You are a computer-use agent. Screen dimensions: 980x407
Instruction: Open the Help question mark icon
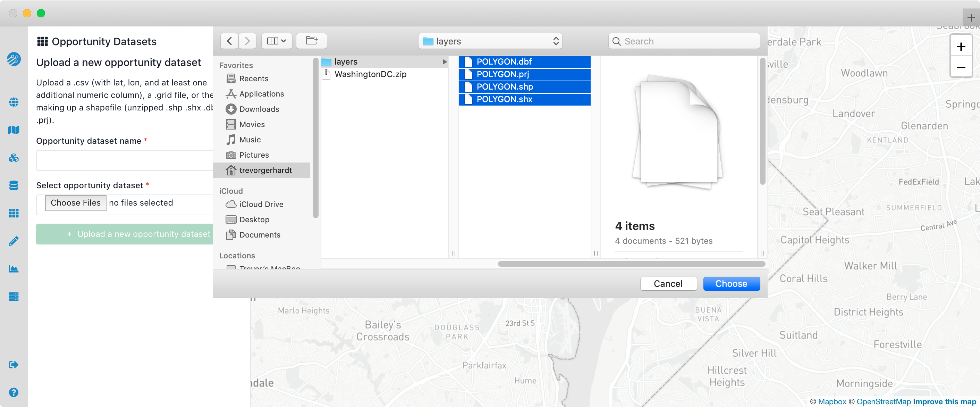click(x=14, y=392)
